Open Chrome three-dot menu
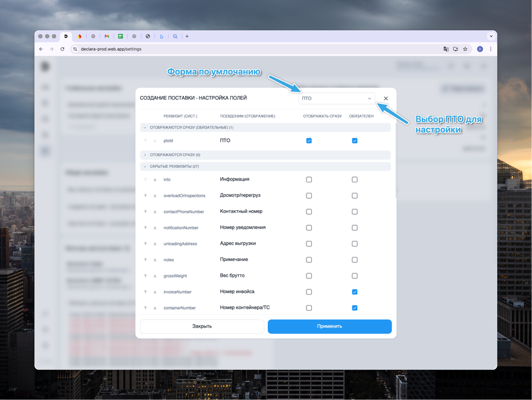This screenshot has height=400, width=532. coord(490,49)
